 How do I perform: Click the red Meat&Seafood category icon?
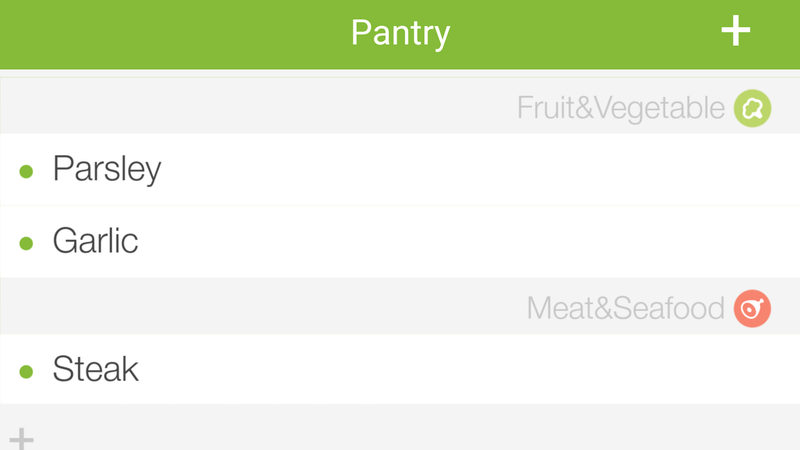752,309
